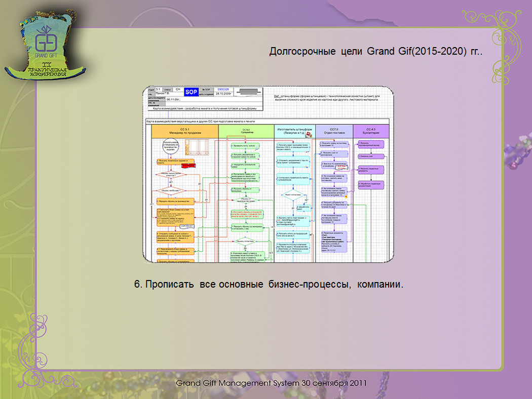This screenshot has height=399, width=532.
Task: Select slide title 'Долгосрочные цели Grand Gif(2015-2020) гг..'
Action: coord(375,51)
